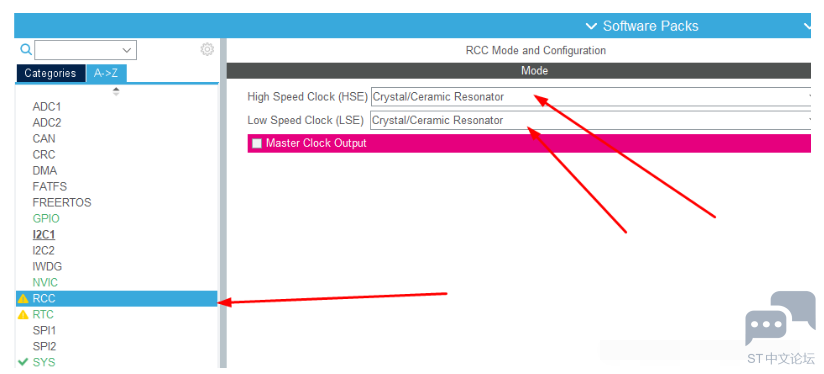Click the search magnifier icon
This screenshot has width=824, height=374.
click(26, 50)
